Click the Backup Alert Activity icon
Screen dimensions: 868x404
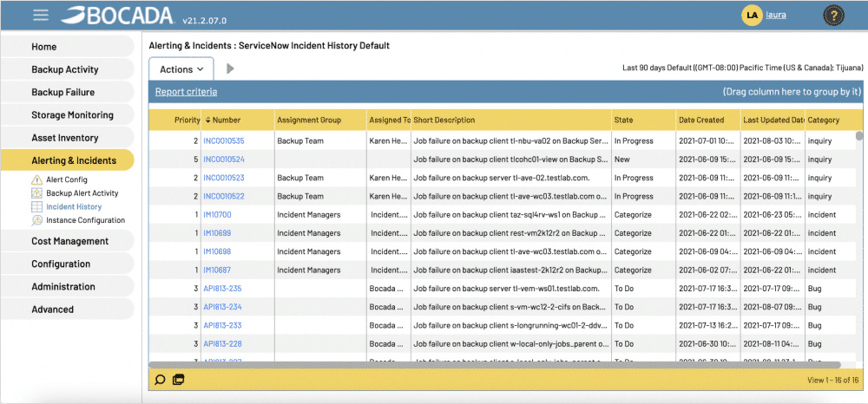tap(36, 193)
